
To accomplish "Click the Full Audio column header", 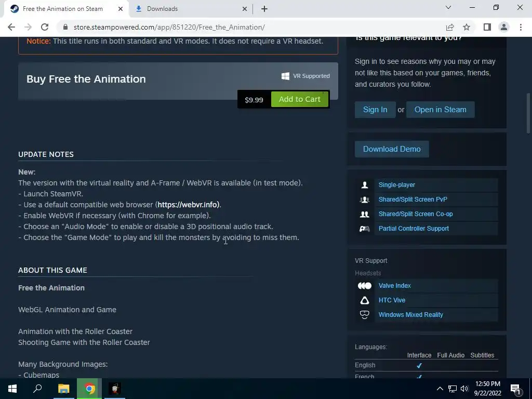I will tap(450, 355).
